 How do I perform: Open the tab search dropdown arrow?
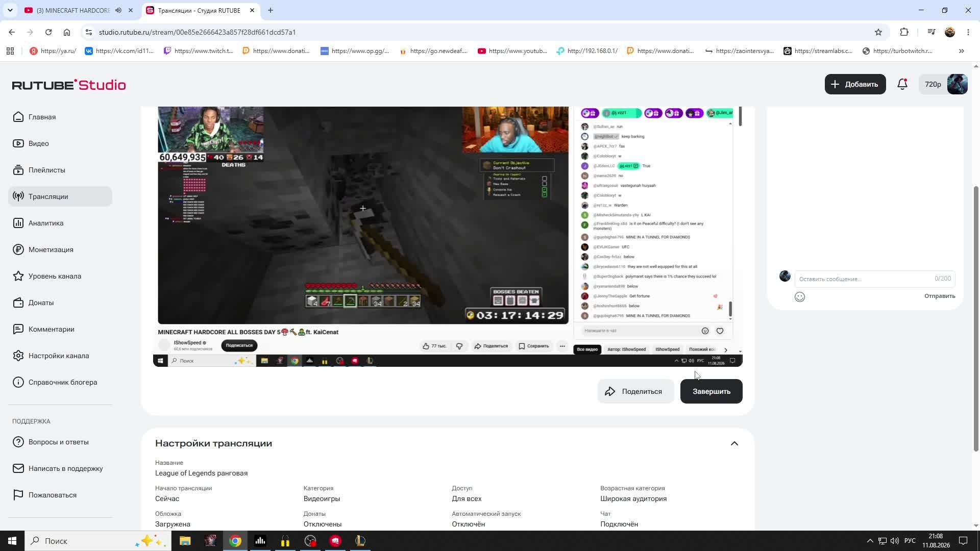[x=10, y=10]
